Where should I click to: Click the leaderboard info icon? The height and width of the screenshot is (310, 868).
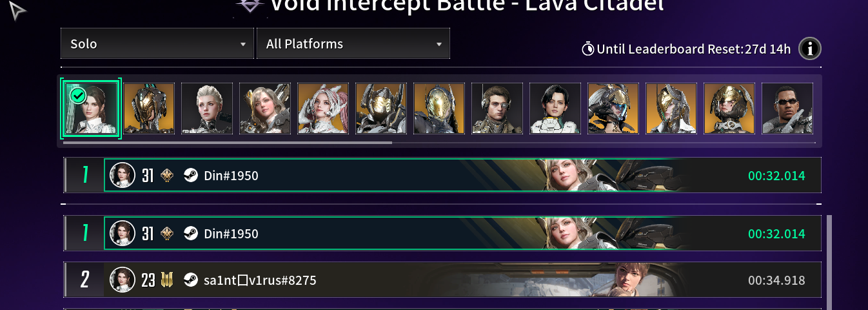(x=810, y=48)
